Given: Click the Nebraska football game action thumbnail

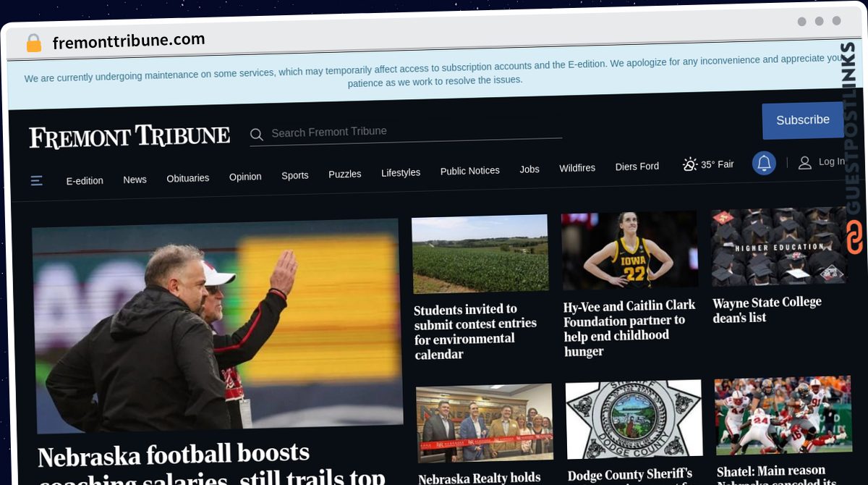Looking at the screenshot, I should [x=783, y=416].
